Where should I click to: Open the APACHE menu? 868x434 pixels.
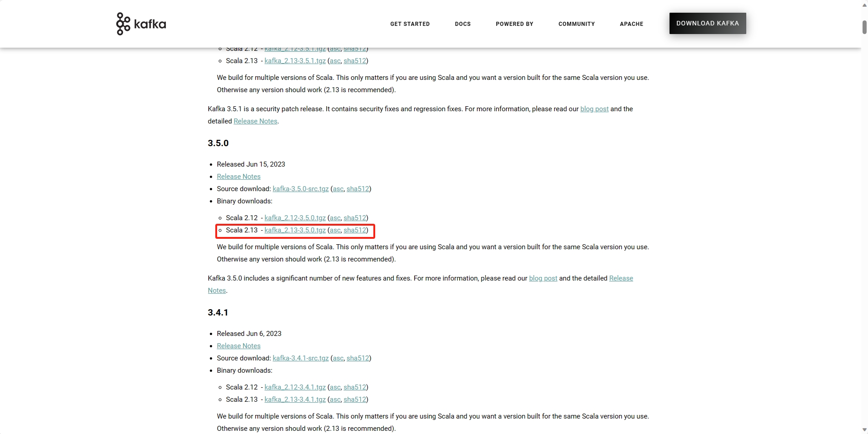coord(631,24)
